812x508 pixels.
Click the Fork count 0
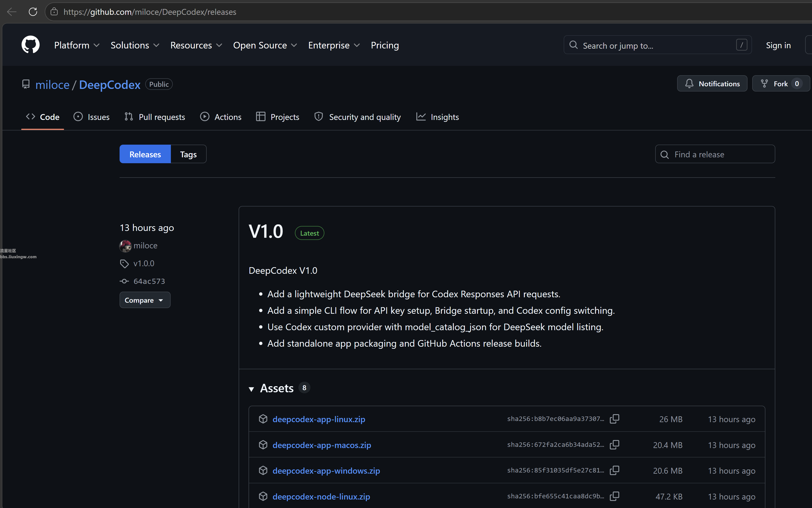click(x=797, y=84)
